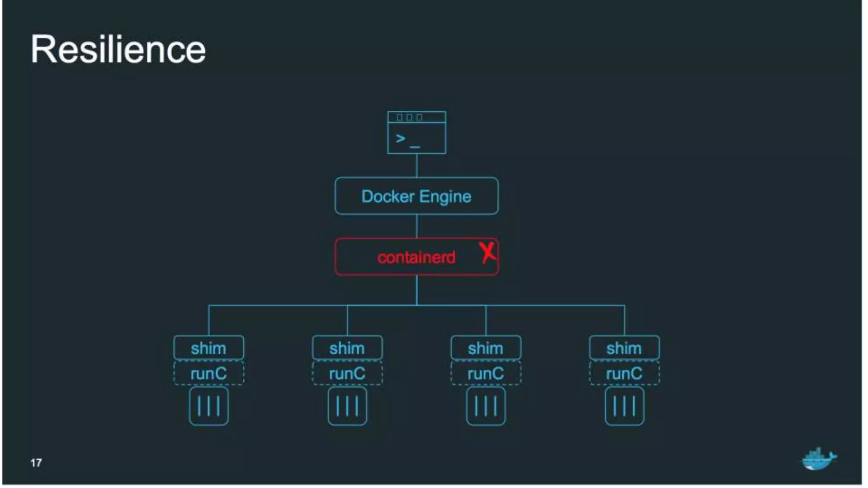Screen dimensions: 868x488
Task: Click the leftmost runC dashed box
Action: tap(209, 373)
